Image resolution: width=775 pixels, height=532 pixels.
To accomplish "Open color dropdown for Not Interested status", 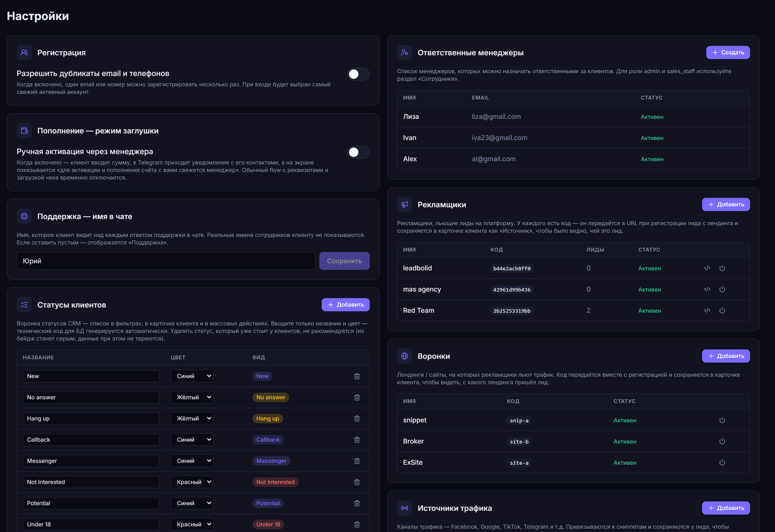I will coord(192,482).
